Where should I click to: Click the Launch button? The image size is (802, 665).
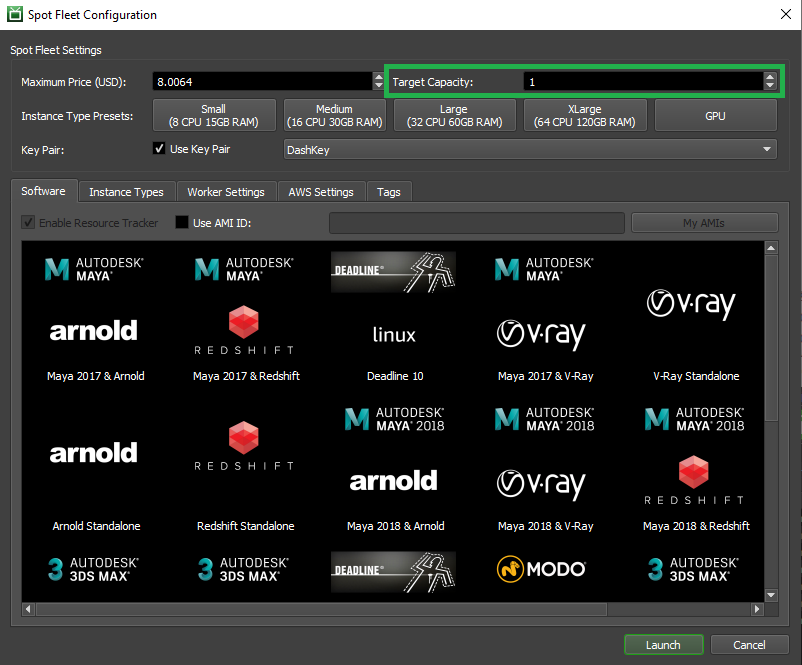(x=663, y=645)
